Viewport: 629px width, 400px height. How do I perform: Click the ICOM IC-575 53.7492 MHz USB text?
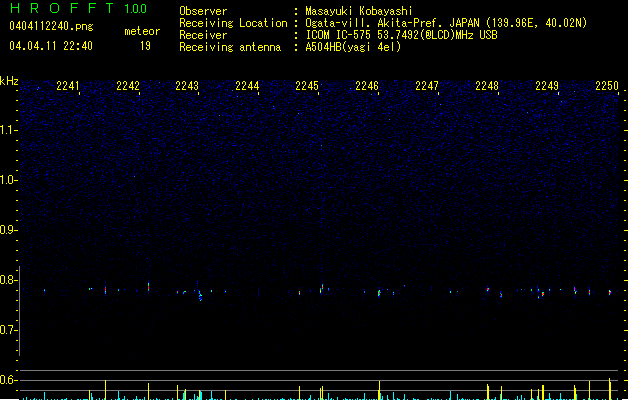(401, 35)
